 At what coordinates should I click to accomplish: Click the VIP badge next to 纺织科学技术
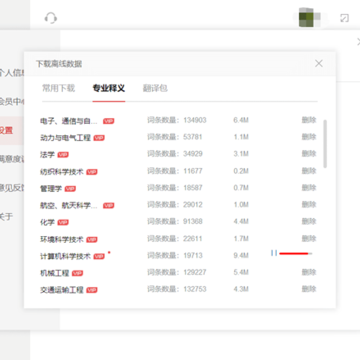pos(92,172)
